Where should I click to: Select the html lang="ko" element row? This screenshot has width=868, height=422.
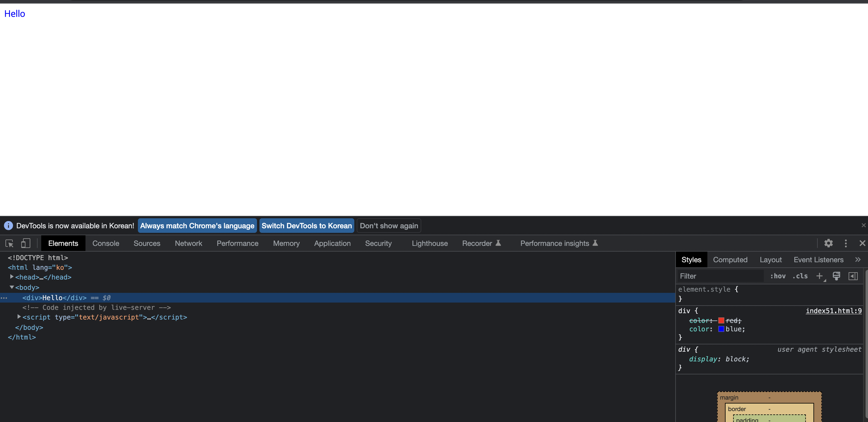[x=338, y=267]
